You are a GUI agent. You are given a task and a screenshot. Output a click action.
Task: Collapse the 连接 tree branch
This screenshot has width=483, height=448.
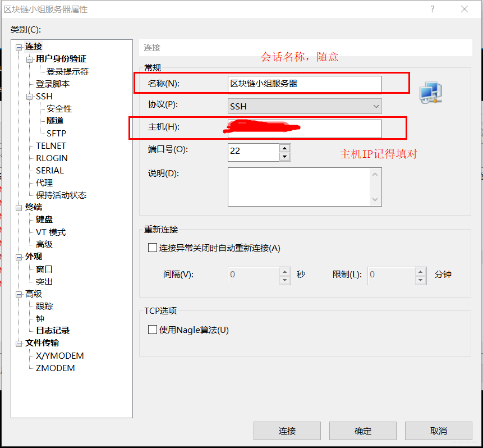pyautogui.click(x=19, y=46)
